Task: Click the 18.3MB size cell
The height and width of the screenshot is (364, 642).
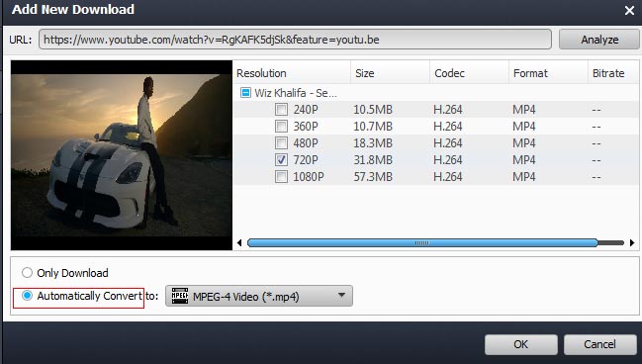Action: pos(373,143)
